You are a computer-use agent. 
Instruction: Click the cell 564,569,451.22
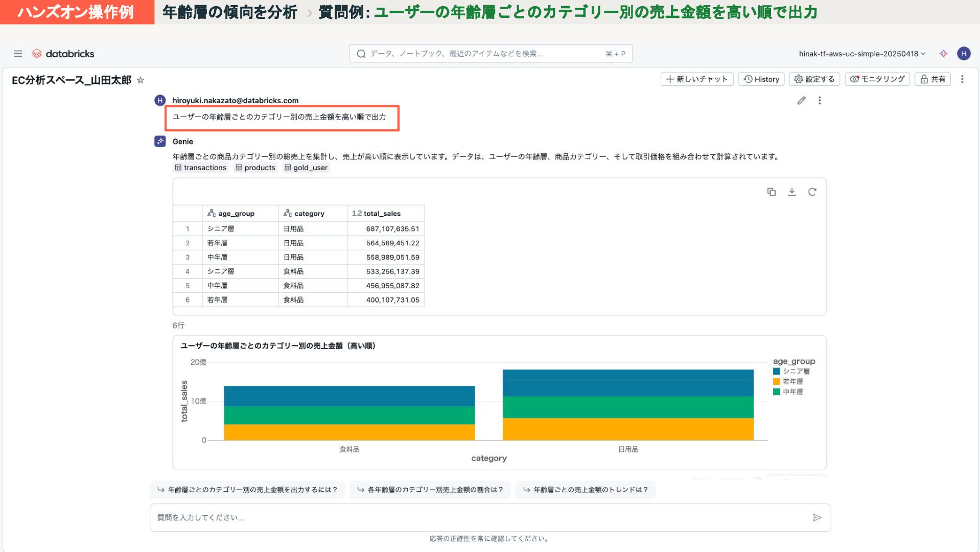pyautogui.click(x=386, y=243)
